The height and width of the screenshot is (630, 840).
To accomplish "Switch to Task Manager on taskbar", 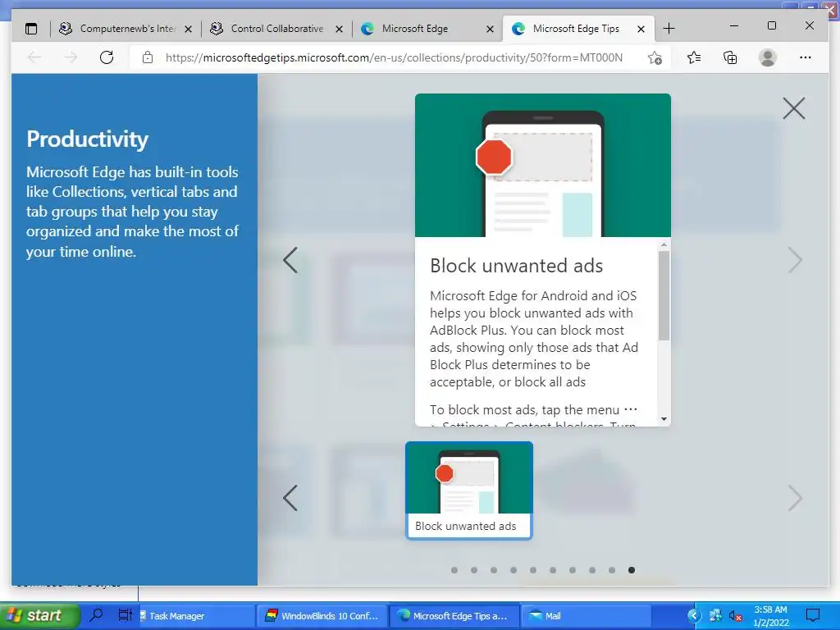I will [x=195, y=616].
